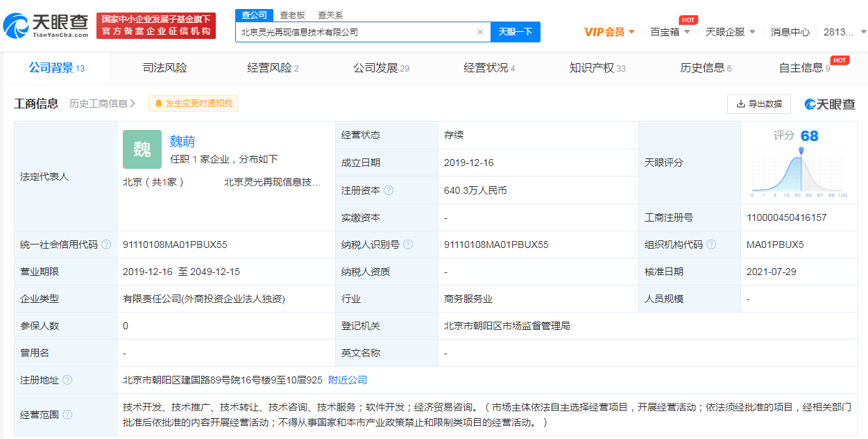868x439 pixels.
Task: Click the registered capital 640.3万人民币
Action: click(x=475, y=190)
